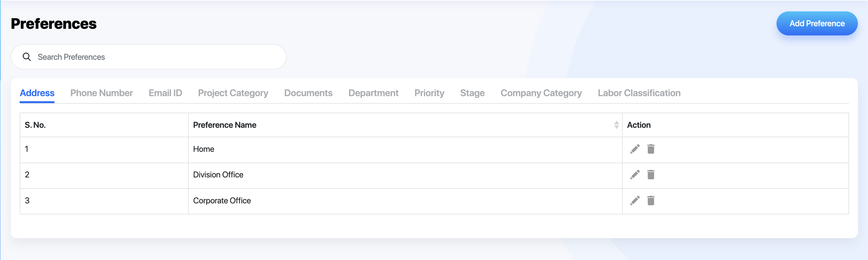Select the Corporate Office cell
This screenshot has width=868, height=260.
click(405, 201)
